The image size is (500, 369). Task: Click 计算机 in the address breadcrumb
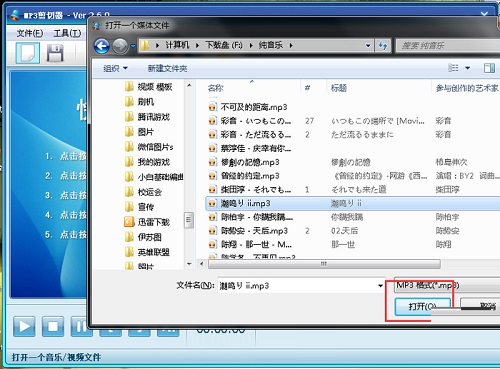point(177,45)
